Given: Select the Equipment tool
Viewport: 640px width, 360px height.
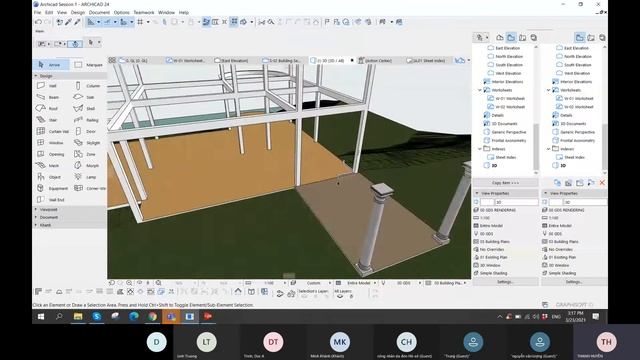Looking at the screenshot, I should coord(52,188).
